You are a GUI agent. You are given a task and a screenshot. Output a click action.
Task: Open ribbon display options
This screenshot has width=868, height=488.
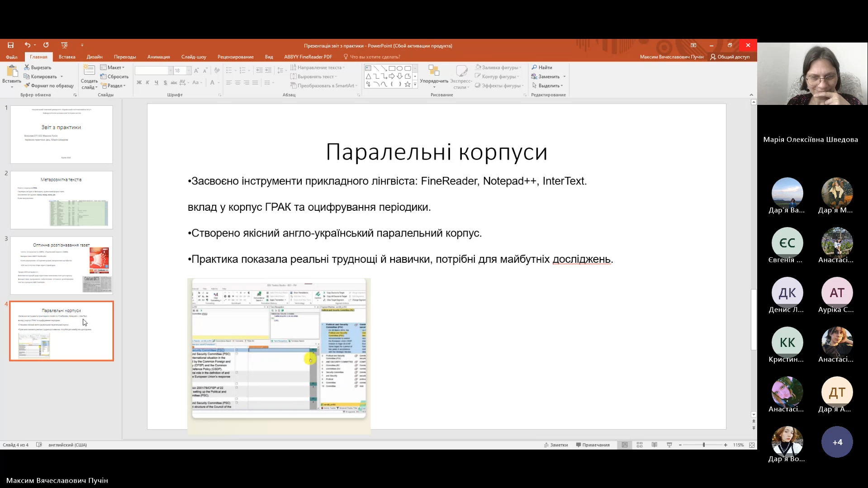pyautogui.click(x=693, y=45)
